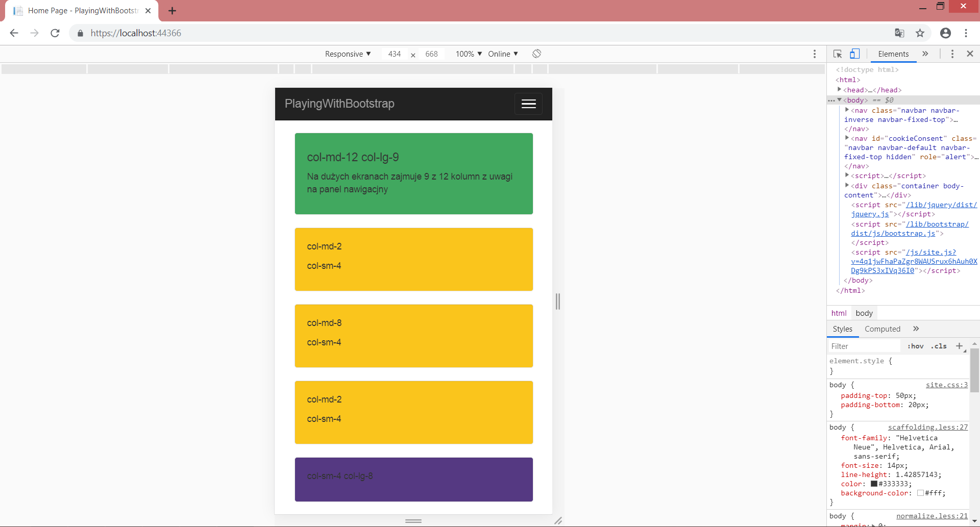This screenshot has height=527, width=980.
Task: Open the 100% zoom dropdown
Action: click(469, 54)
